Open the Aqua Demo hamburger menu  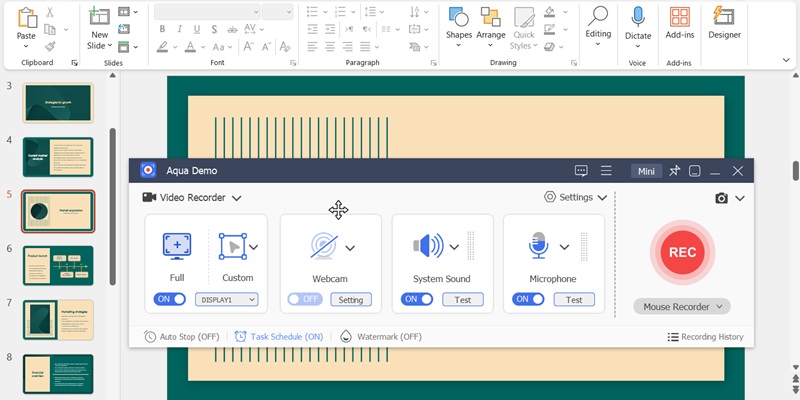tap(606, 171)
